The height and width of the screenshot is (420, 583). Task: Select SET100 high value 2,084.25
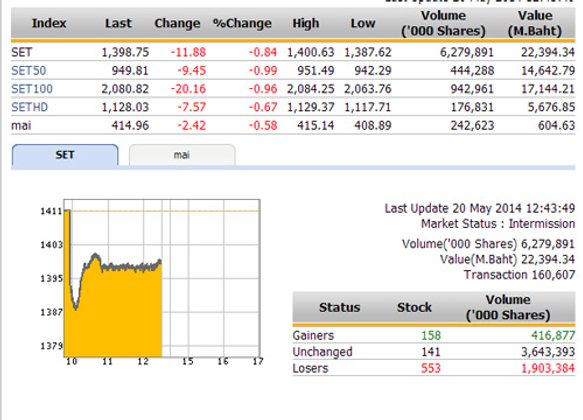coord(311,89)
